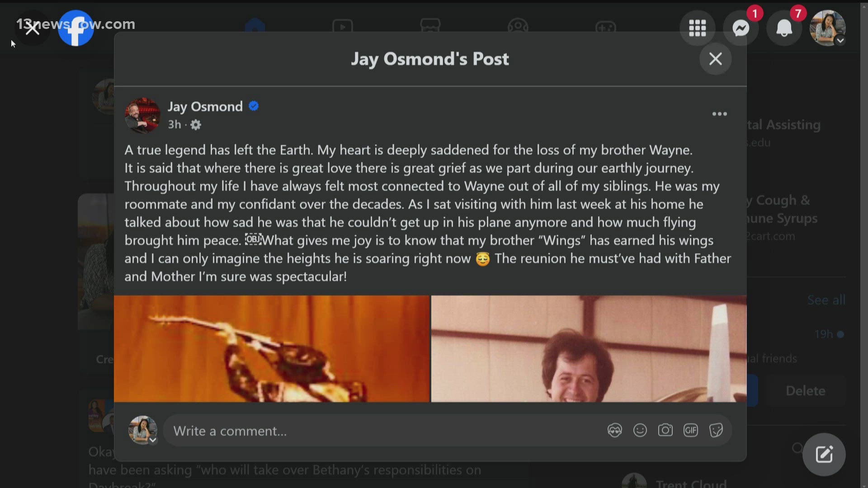Click the See all link
This screenshot has height=488, width=868.
826,300
